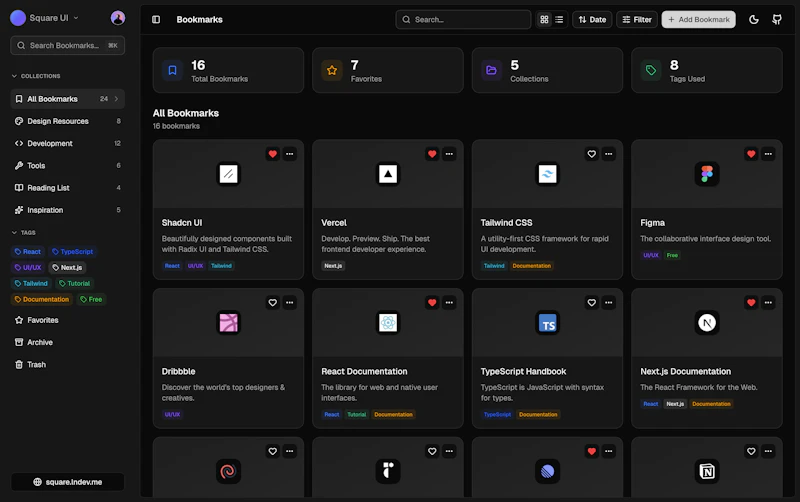Switch to dark mode moon icon

tap(754, 19)
